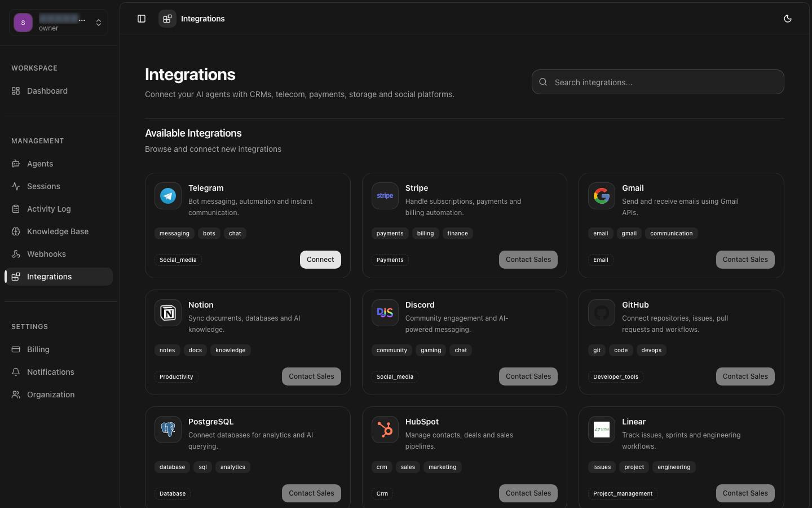
Task: Click the Telegram 'messaging' tag
Action: (x=174, y=234)
